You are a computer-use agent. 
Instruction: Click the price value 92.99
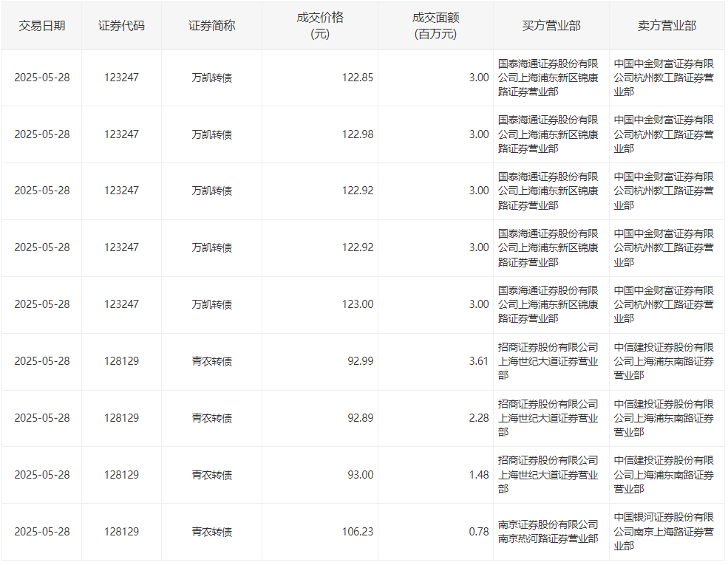coord(361,361)
